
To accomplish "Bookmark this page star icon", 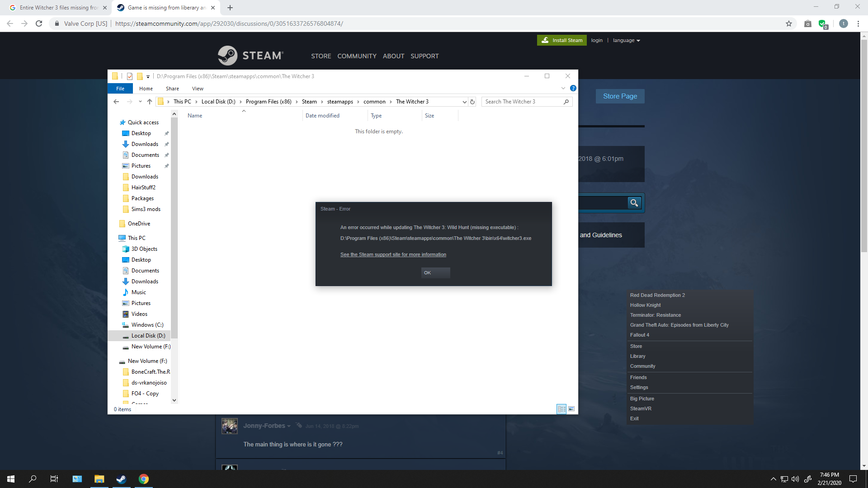I will 789,23.
